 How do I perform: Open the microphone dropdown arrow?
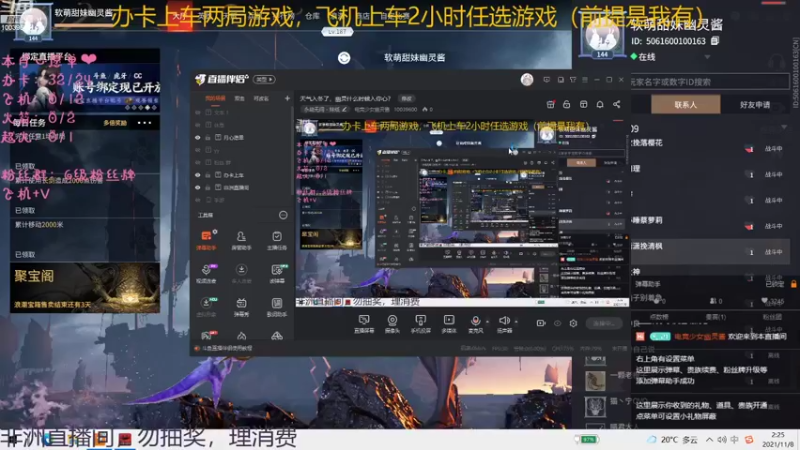(487, 322)
